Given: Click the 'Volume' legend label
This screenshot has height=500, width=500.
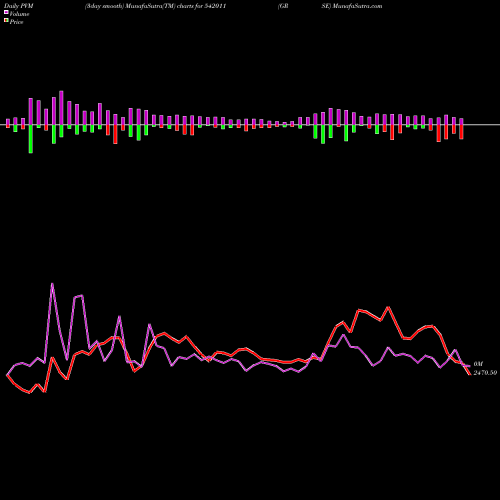Looking at the screenshot, I should 19,14.
